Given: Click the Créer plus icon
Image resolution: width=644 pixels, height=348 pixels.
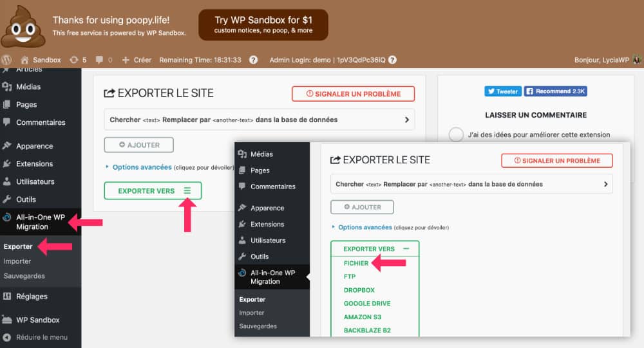Looking at the screenshot, I should (x=126, y=60).
